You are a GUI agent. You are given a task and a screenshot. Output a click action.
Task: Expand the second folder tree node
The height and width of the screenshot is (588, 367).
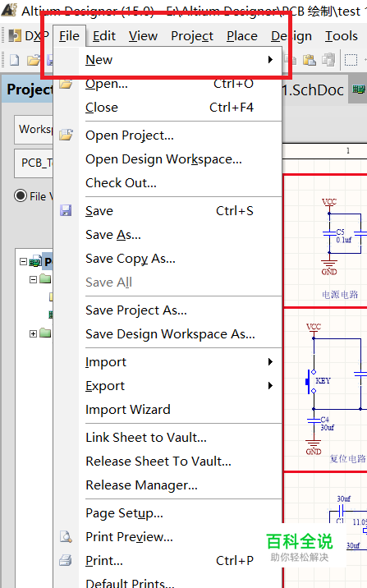[33, 333]
